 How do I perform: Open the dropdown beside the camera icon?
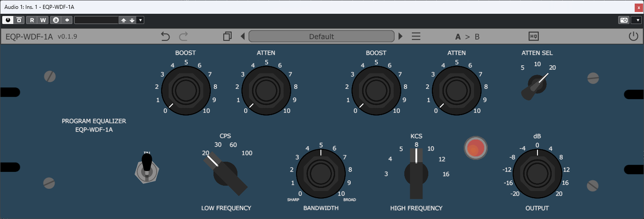pos(636,20)
